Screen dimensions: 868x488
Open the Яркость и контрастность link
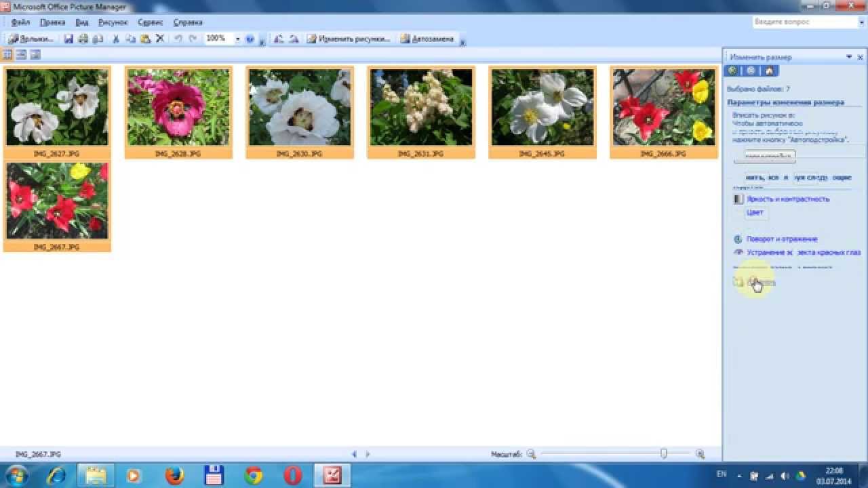(x=788, y=199)
